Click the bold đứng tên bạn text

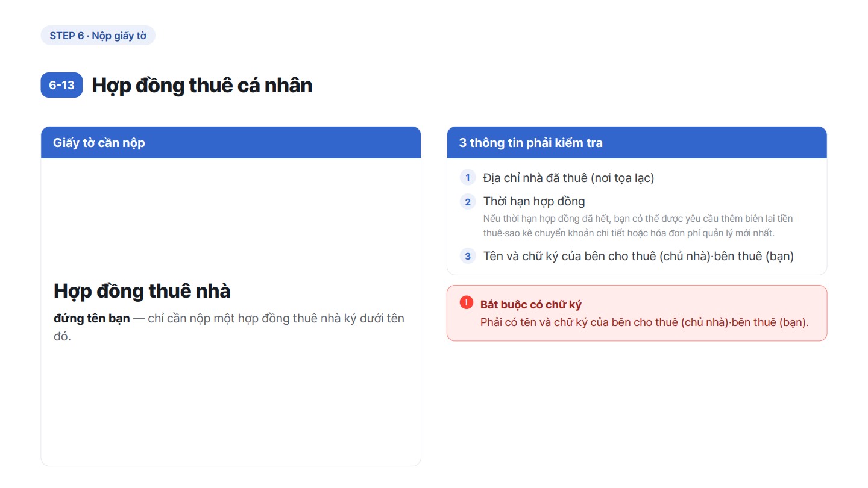pos(92,318)
